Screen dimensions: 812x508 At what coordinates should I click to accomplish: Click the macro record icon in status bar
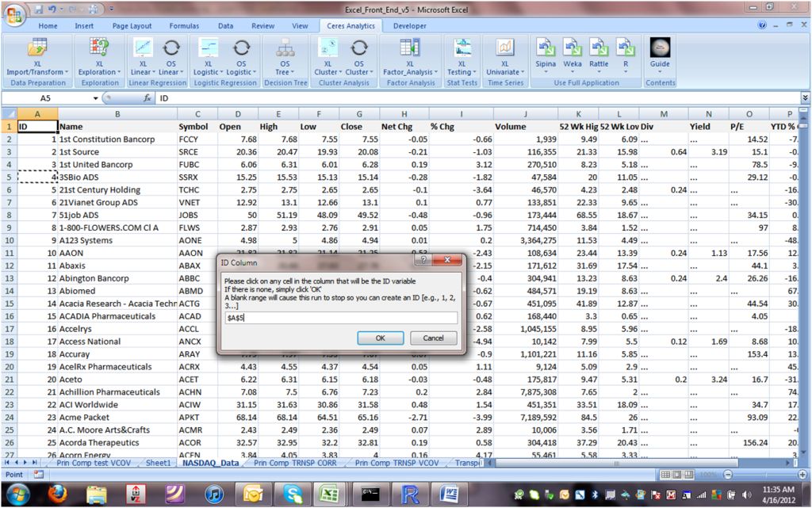point(38,475)
